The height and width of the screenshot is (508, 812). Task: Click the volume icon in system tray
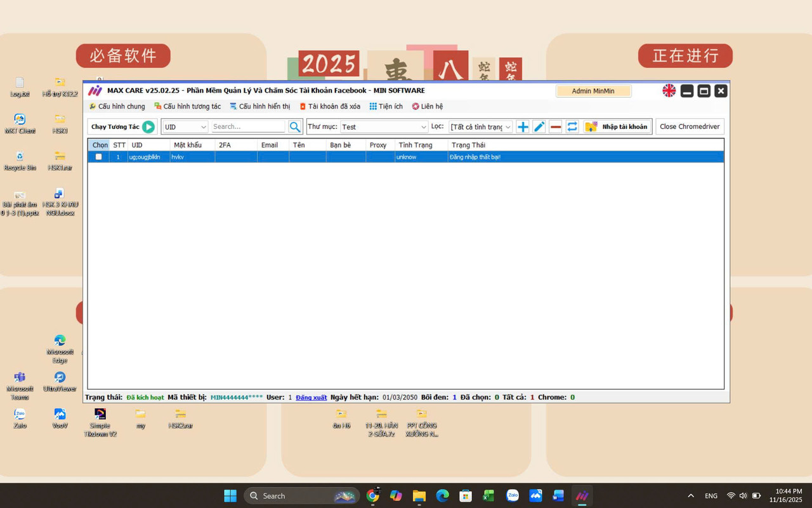pyautogui.click(x=743, y=496)
